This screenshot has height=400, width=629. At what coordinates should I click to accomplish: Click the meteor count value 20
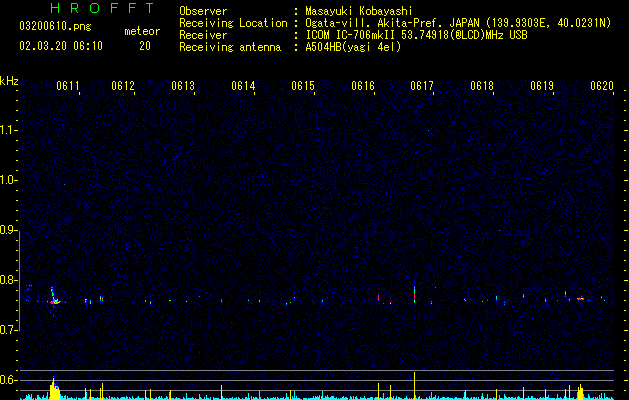point(145,46)
